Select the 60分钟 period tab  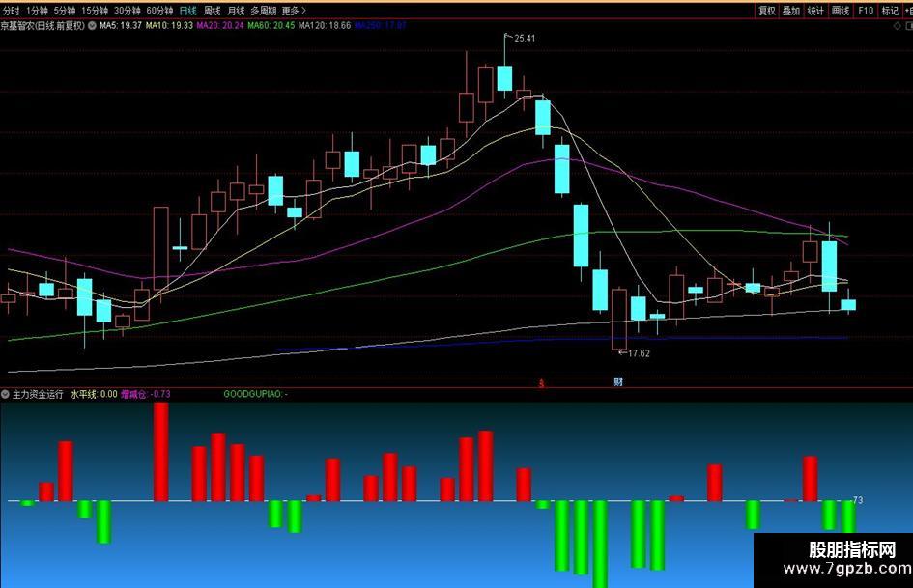tap(159, 11)
